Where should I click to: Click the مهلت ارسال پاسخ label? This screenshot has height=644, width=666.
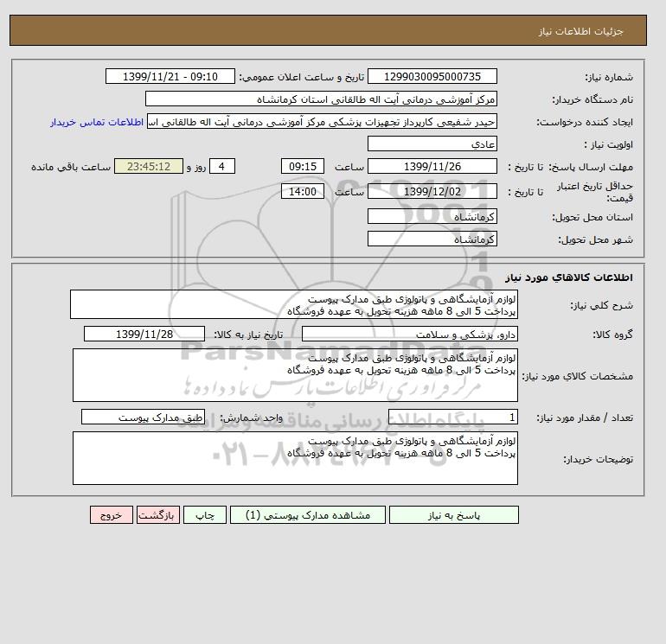(x=591, y=167)
